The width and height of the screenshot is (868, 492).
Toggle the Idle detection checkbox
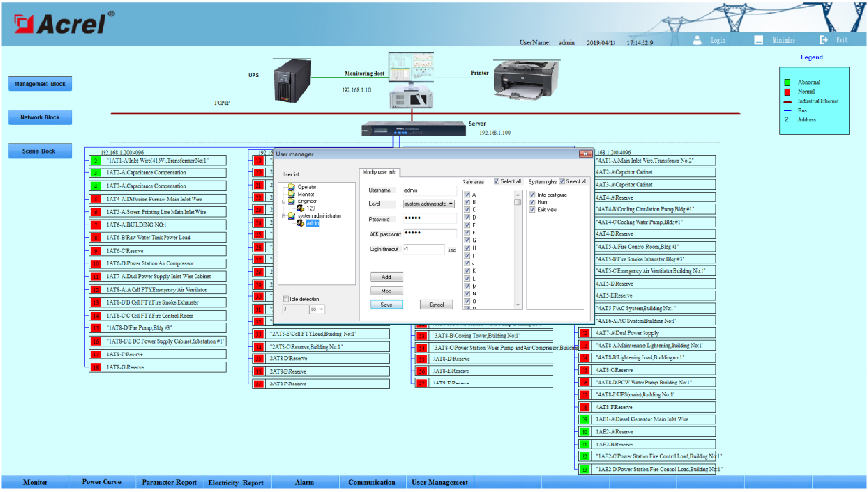click(286, 298)
